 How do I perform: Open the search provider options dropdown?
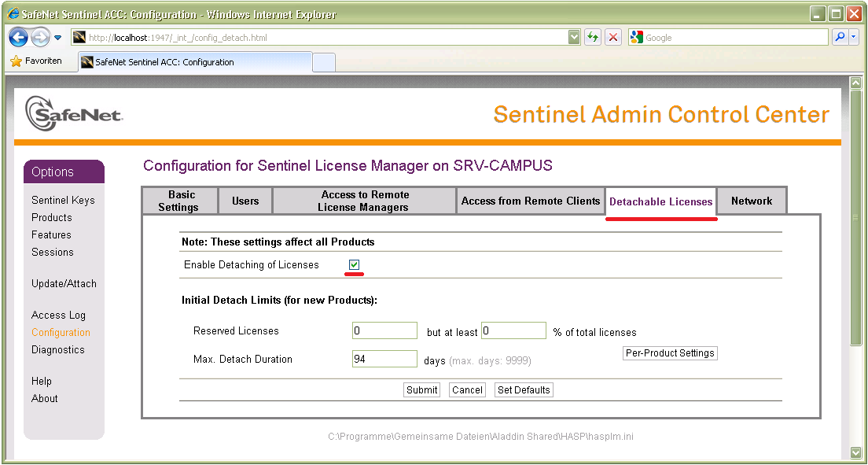click(853, 38)
